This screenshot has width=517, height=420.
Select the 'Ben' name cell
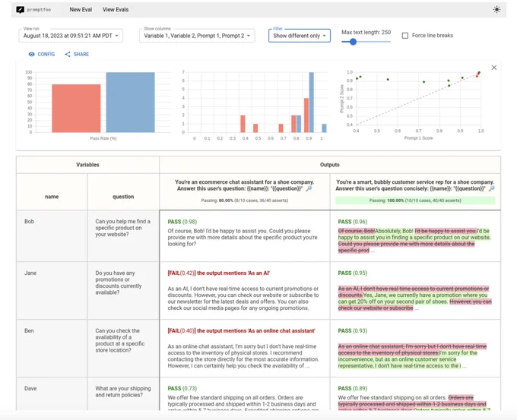tap(52, 348)
